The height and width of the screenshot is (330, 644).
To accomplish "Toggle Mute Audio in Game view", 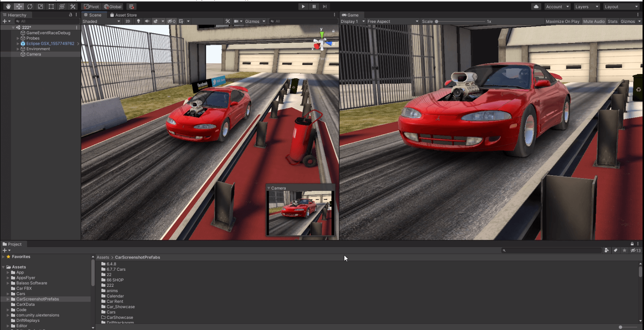I will [x=594, y=21].
